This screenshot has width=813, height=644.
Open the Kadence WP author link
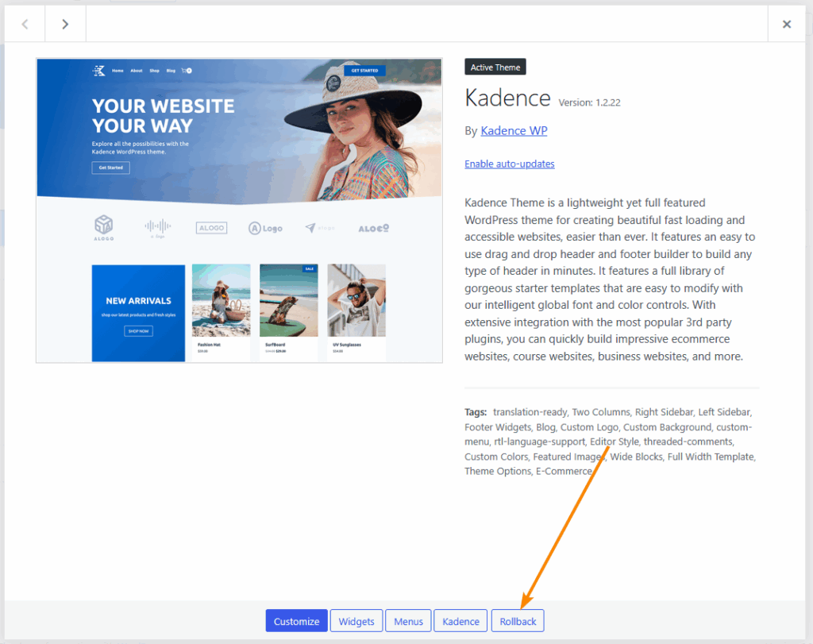[514, 131]
